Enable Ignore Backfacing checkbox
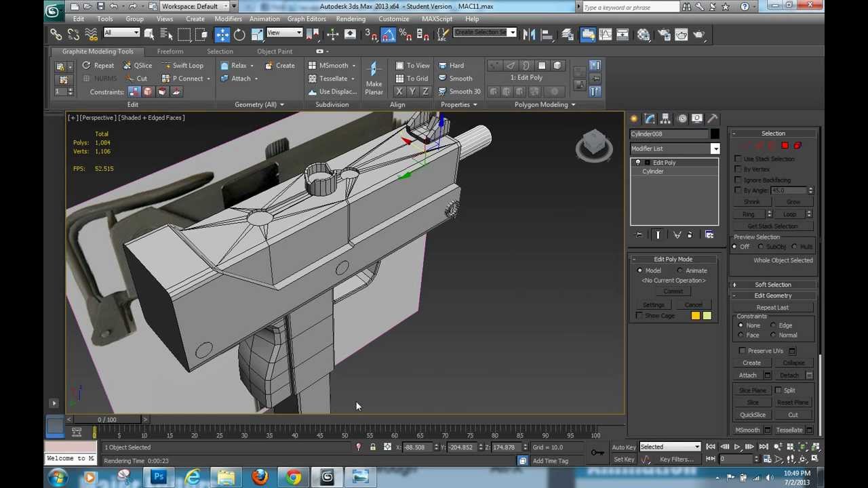The height and width of the screenshot is (488, 868). pyautogui.click(x=738, y=180)
